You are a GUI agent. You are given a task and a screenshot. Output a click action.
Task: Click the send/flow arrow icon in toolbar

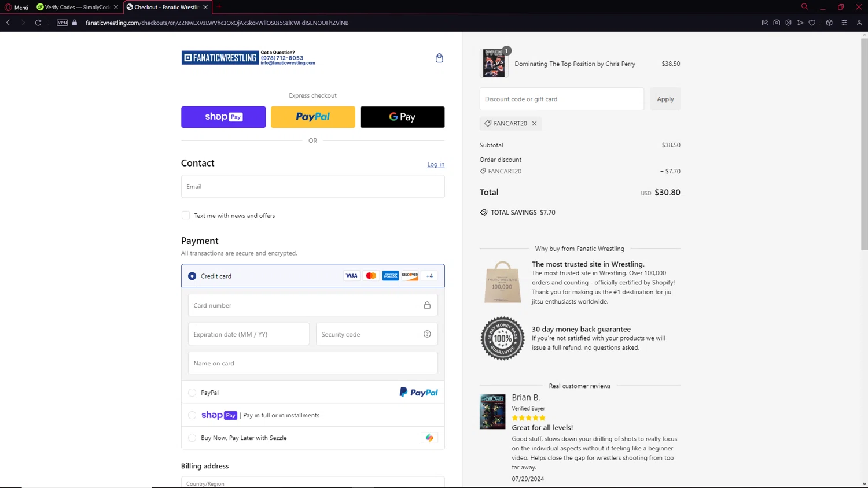(800, 23)
